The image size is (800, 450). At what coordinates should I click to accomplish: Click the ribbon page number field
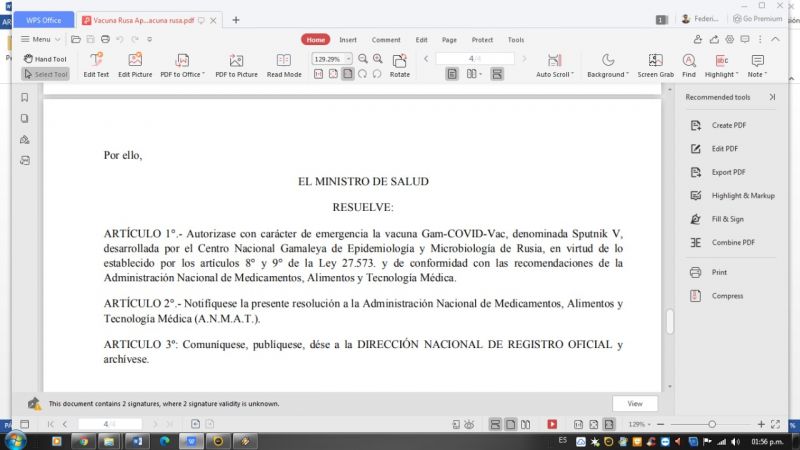[474, 59]
